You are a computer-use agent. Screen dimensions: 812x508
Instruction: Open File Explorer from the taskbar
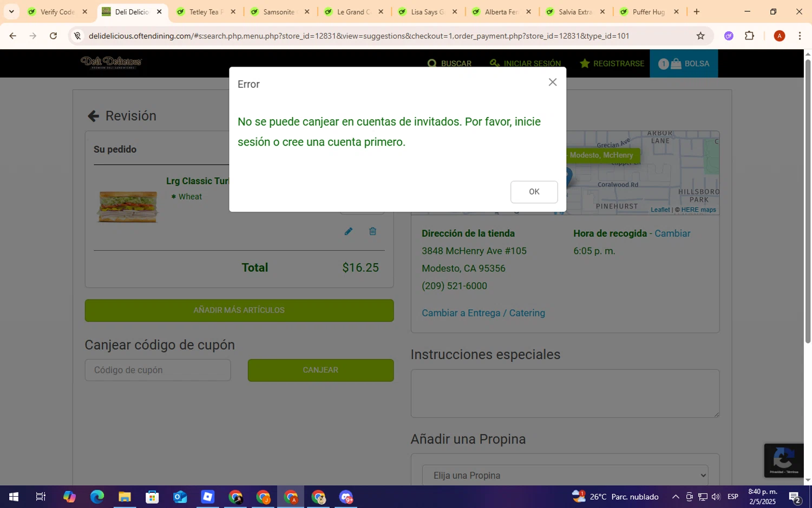(x=125, y=497)
